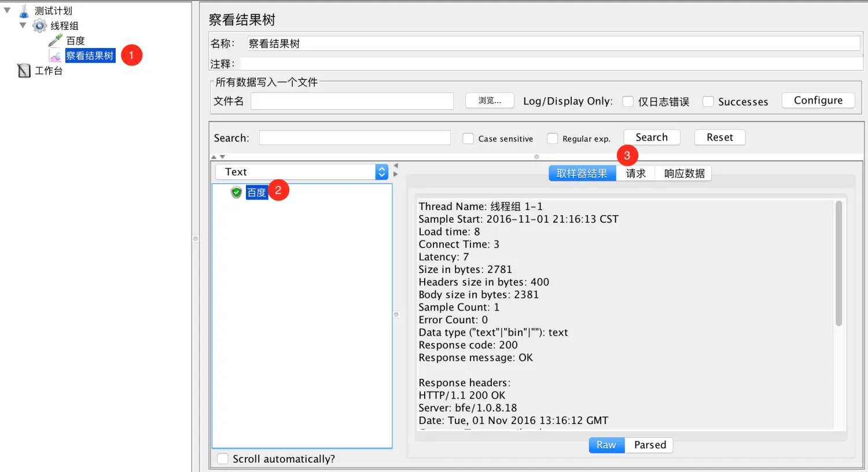Click the Reset button

(720, 137)
